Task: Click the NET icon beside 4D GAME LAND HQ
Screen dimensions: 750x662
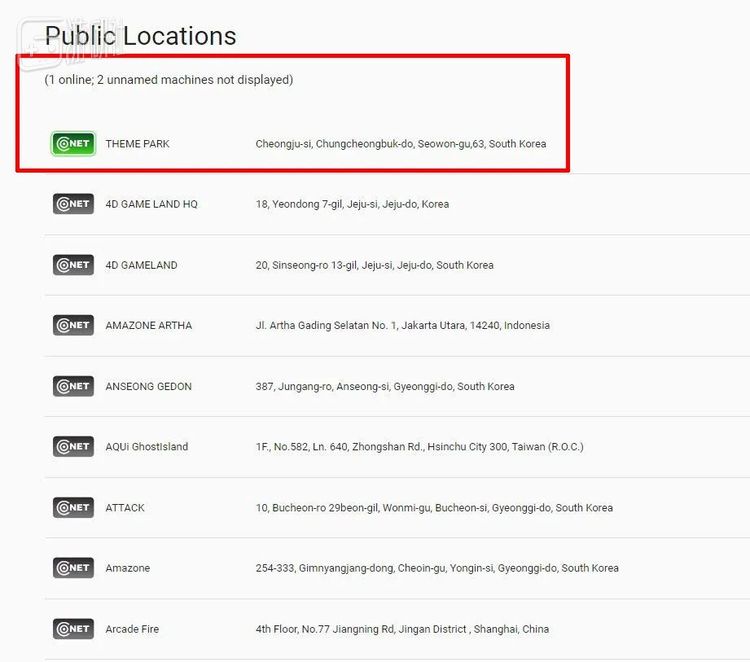Action: 73,204
